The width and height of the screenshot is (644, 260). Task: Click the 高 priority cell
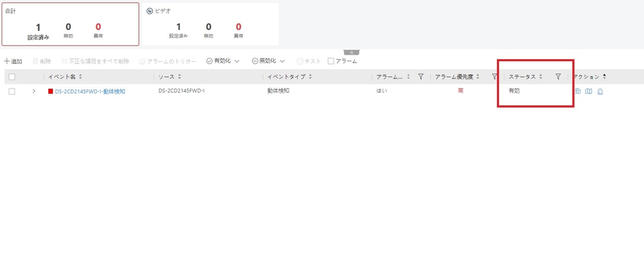460,91
